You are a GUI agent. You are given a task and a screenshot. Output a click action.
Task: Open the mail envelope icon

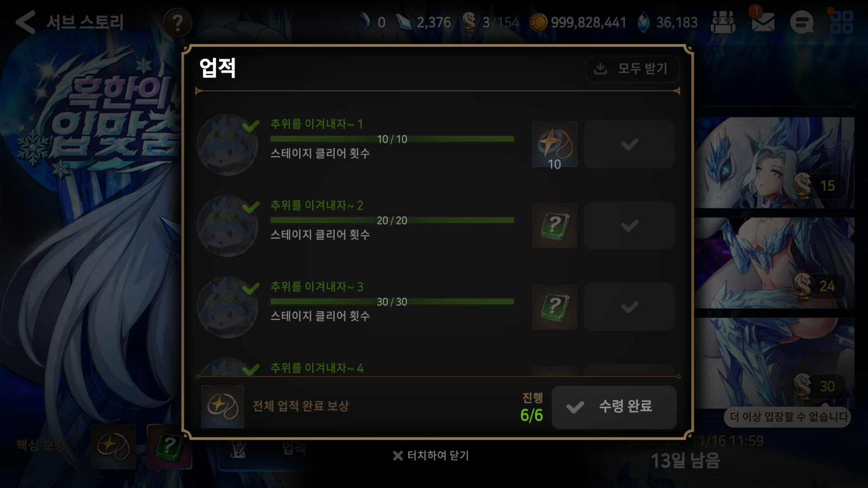click(762, 22)
